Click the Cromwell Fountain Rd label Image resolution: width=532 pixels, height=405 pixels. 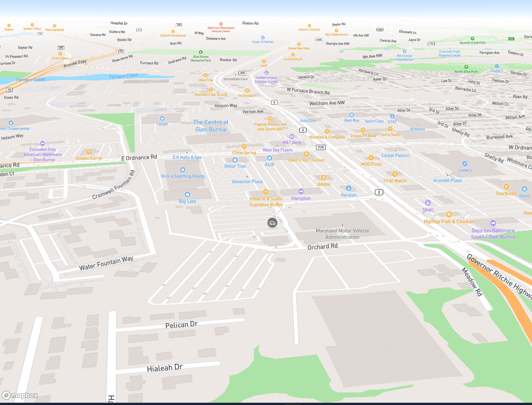113,185
